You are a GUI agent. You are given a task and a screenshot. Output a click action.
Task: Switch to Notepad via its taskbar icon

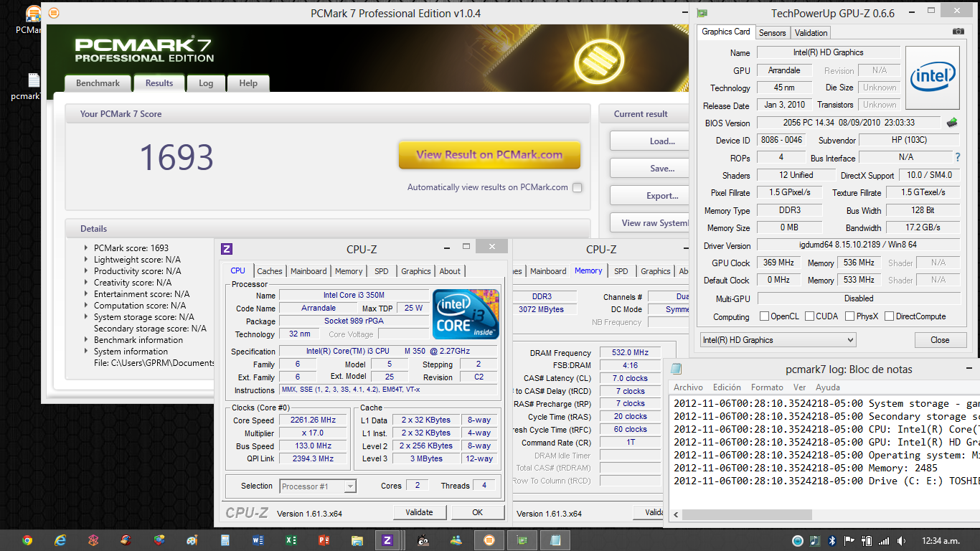pyautogui.click(x=555, y=540)
